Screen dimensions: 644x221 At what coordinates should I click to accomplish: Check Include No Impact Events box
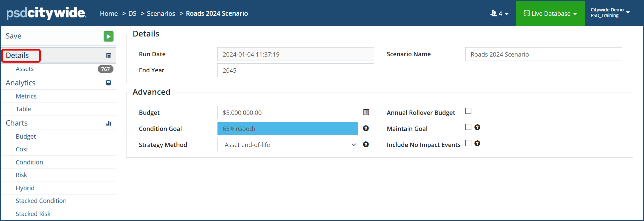pos(468,143)
